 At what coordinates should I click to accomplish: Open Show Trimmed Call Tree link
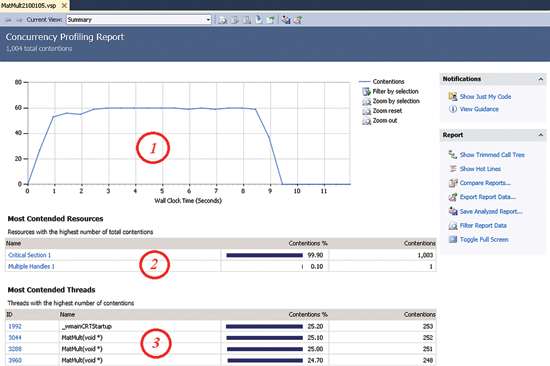click(x=492, y=155)
